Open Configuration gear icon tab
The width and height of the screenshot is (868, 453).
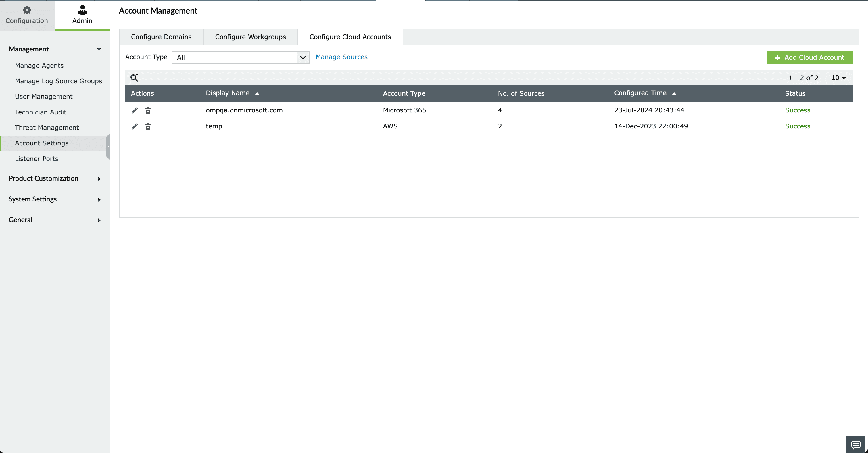click(27, 15)
